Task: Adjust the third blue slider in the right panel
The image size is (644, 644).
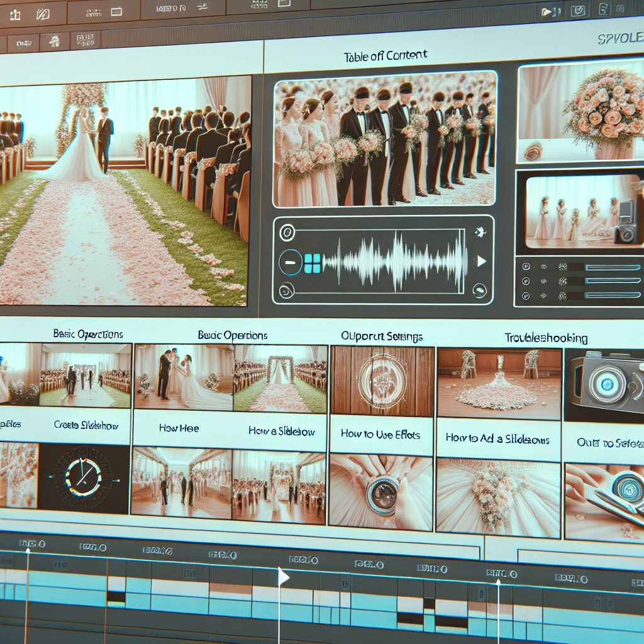Action: (613, 295)
